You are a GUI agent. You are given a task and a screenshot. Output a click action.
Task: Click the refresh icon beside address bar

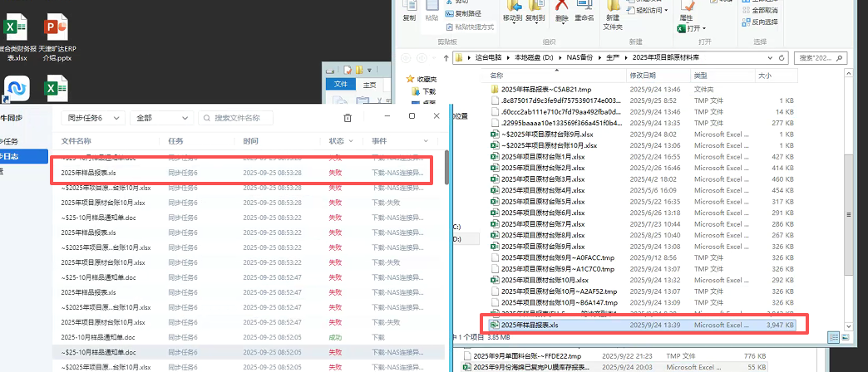(782, 57)
